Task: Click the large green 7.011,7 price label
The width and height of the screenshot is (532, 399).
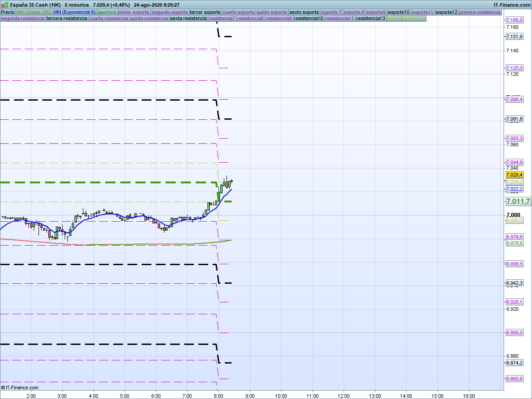Action: (x=518, y=202)
